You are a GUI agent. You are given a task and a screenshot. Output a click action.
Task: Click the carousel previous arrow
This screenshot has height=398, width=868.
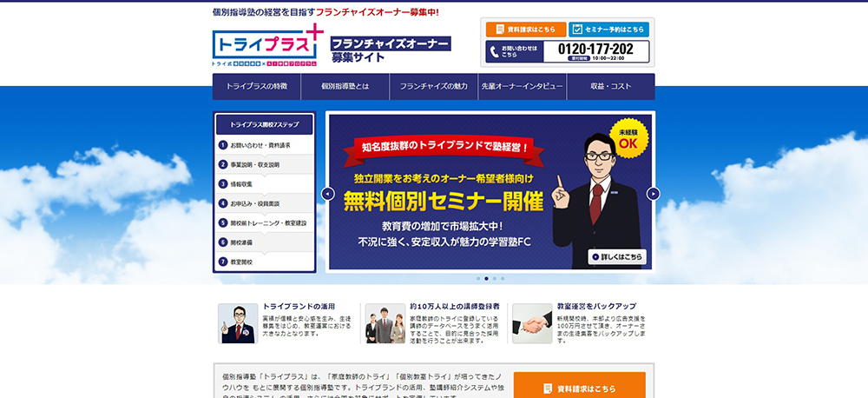pos(328,194)
